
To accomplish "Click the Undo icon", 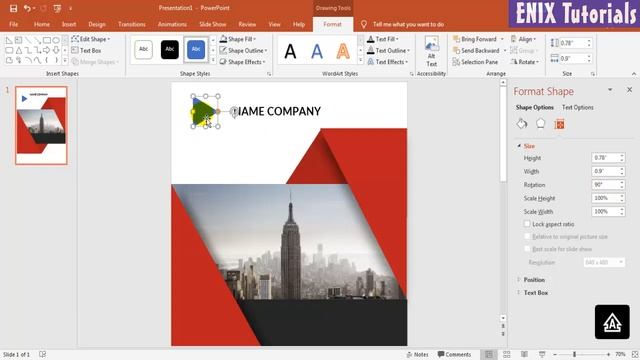I will coord(27,8).
